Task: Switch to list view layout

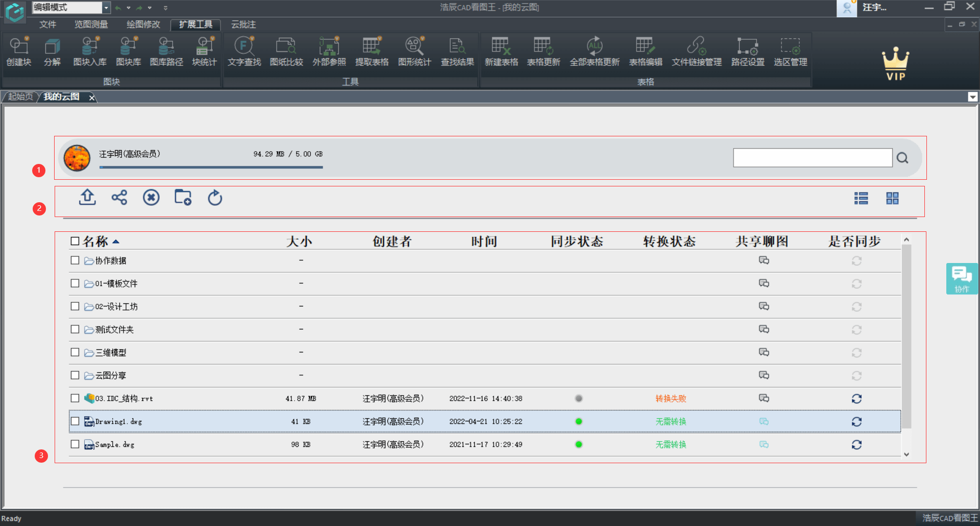Action: [x=861, y=198]
